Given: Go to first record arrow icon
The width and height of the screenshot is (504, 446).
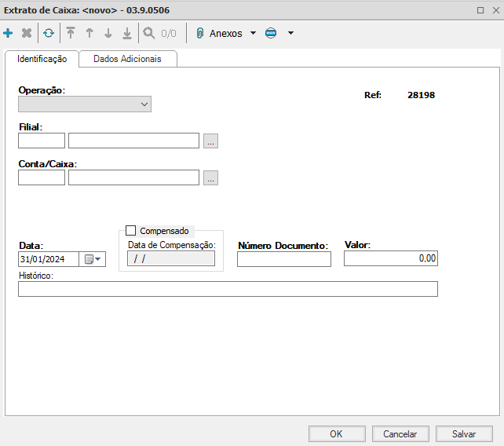Looking at the screenshot, I should point(71,34).
